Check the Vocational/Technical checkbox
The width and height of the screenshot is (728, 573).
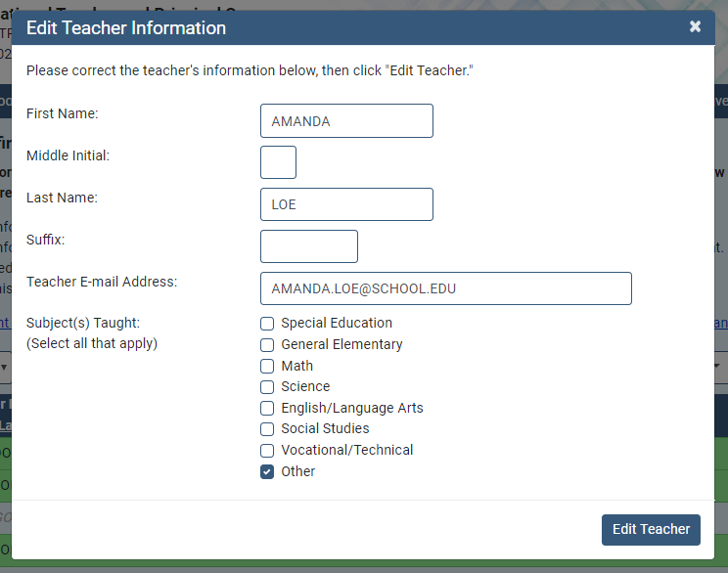267,451
